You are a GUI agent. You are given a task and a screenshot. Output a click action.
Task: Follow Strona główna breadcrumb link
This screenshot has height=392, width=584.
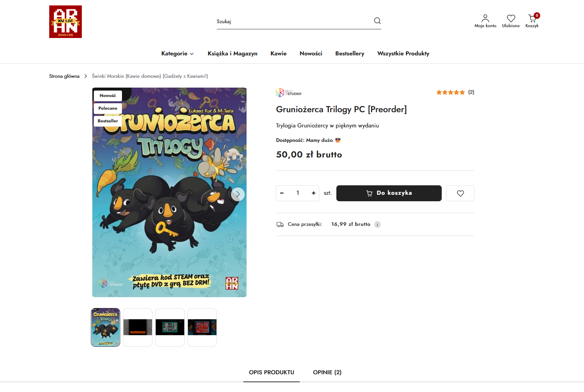64,76
